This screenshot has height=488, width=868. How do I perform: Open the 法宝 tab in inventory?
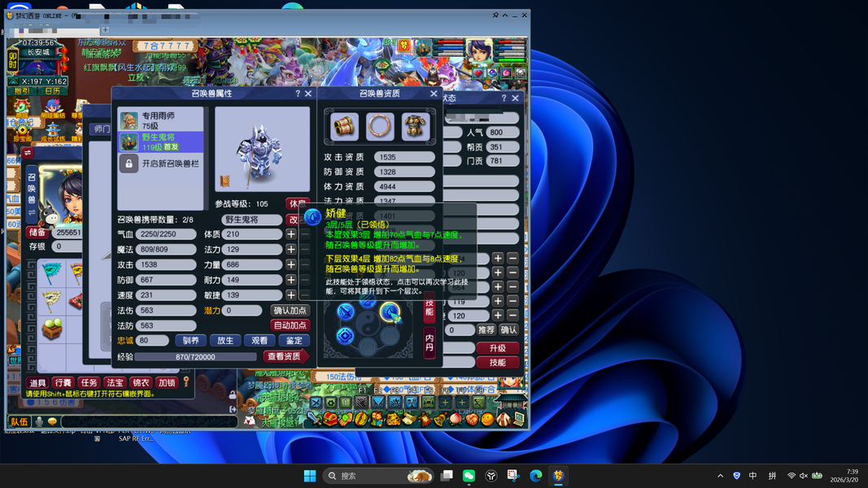point(116,382)
